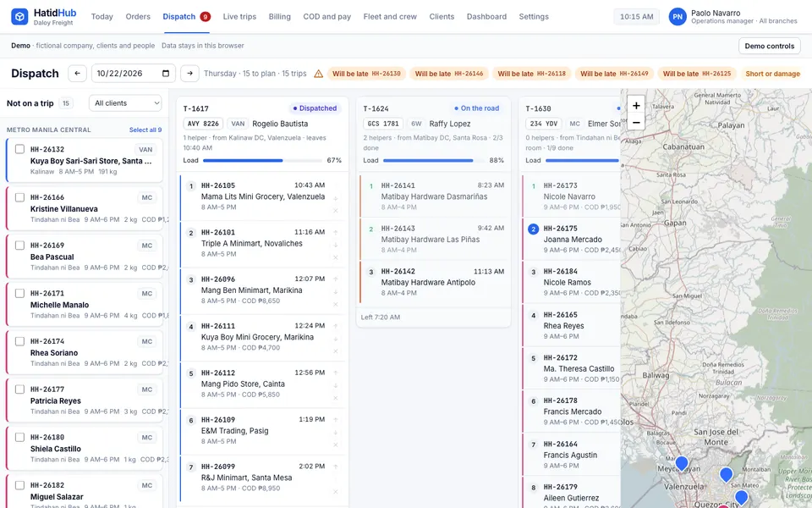Move stop HH-26101 down

[x=336, y=245]
